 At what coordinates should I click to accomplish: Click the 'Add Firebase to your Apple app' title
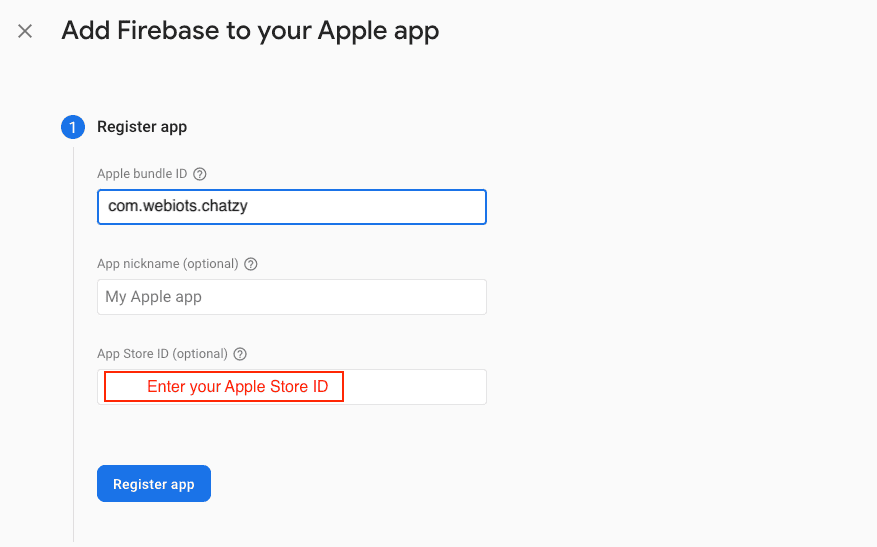[x=250, y=31]
